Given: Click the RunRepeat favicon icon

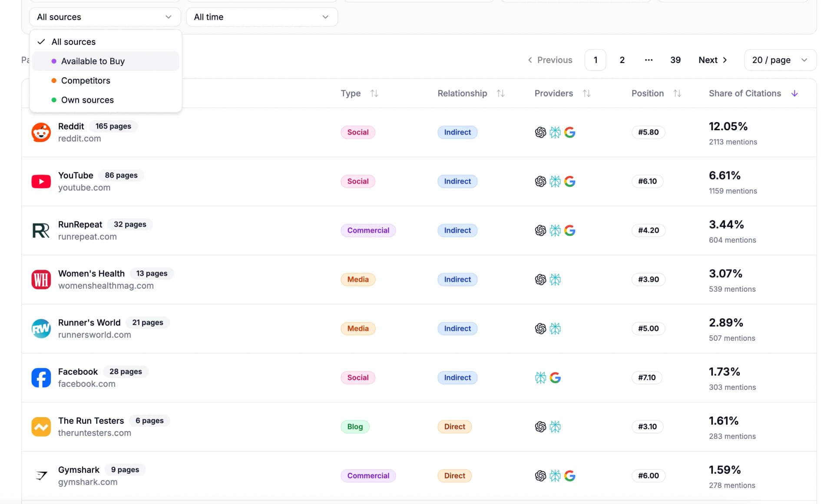Looking at the screenshot, I should 41,231.
